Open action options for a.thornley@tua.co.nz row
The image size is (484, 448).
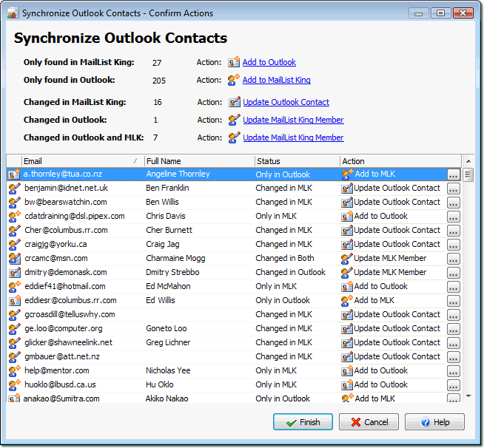tap(453, 174)
